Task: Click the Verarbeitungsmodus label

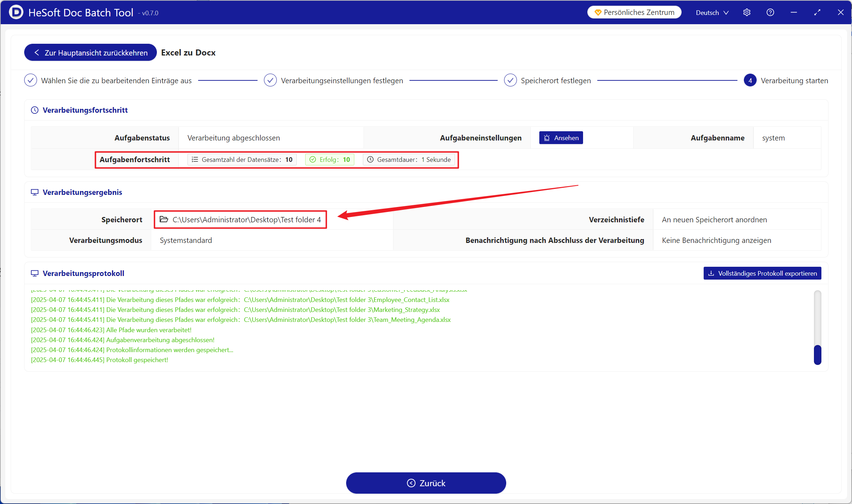Action: point(106,240)
